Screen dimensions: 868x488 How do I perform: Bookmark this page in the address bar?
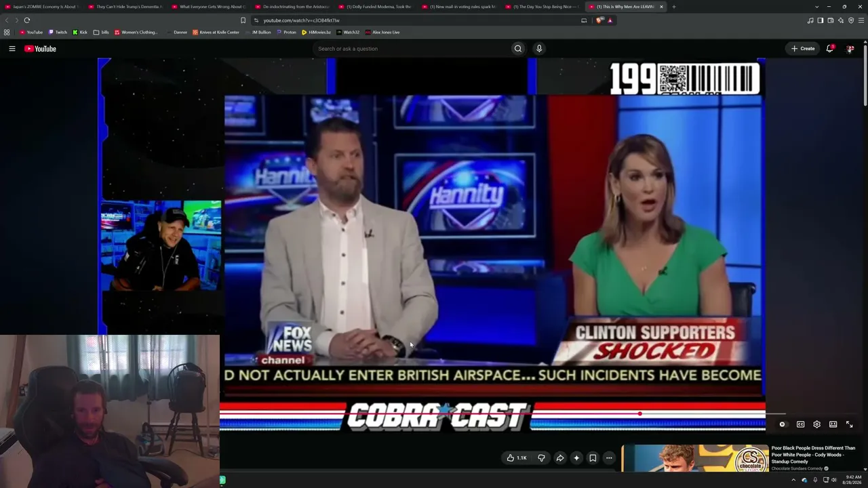[x=243, y=20]
